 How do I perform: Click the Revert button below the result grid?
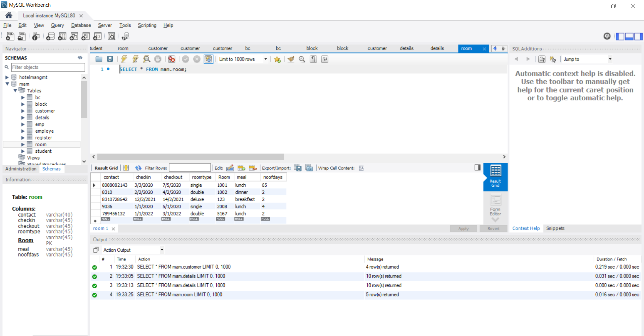(x=493, y=228)
